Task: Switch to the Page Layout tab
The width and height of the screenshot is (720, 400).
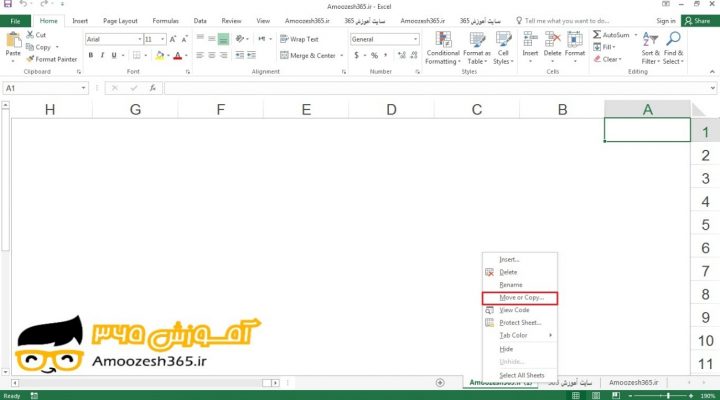Action: [120, 21]
